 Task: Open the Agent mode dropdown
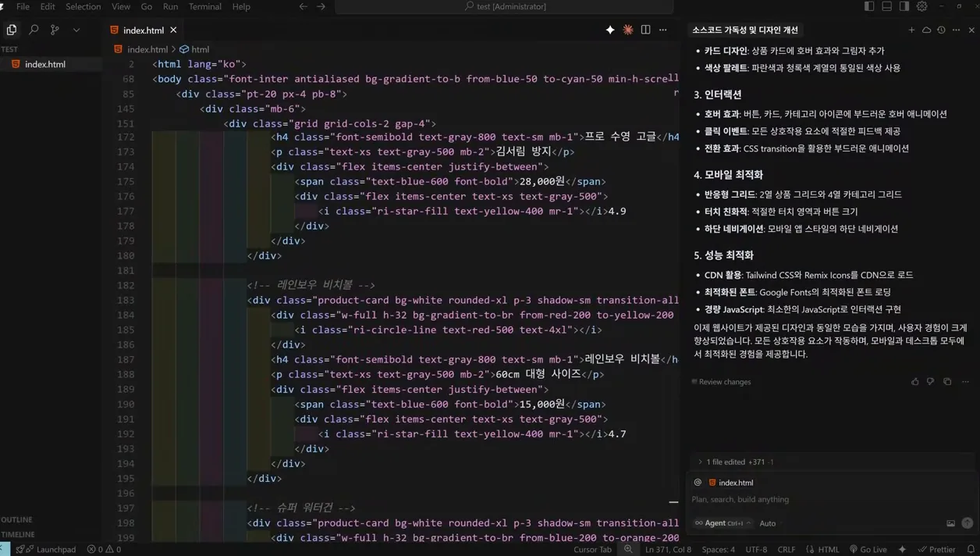click(x=723, y=523)
